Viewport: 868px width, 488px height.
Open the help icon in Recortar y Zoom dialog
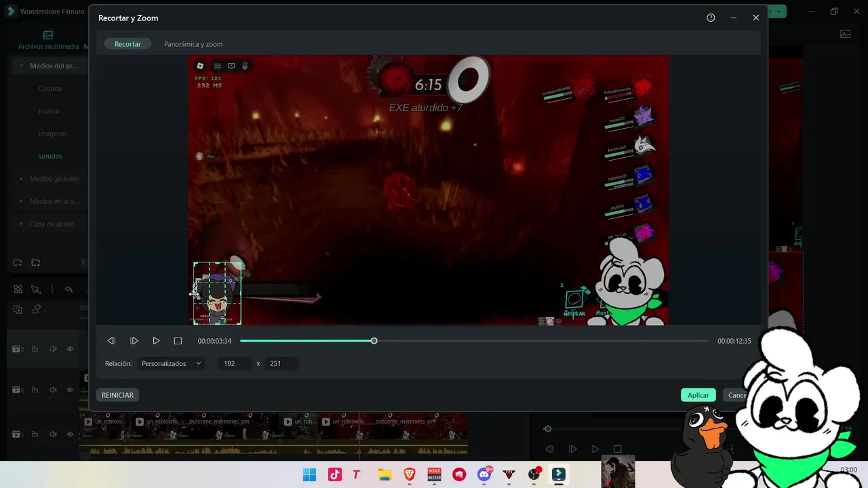(711, 18)
